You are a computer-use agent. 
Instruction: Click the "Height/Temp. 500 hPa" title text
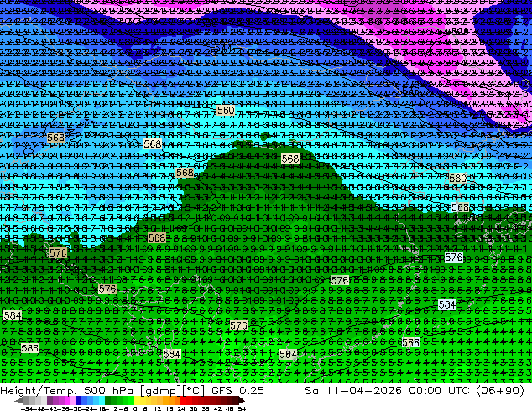pos(68,390)
